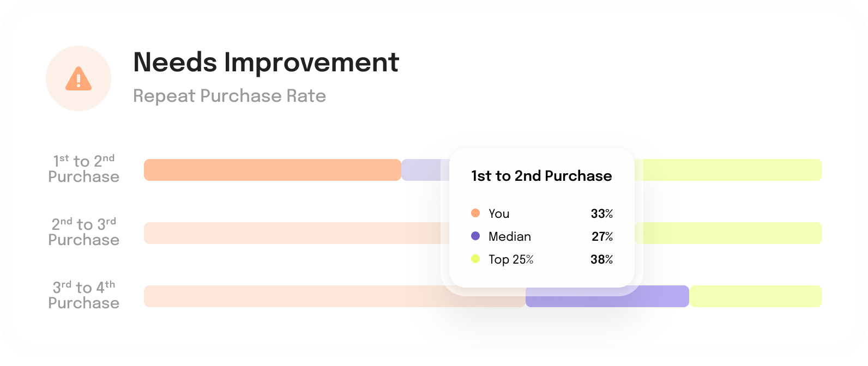Click the orange bar in 1st to 2nd row

coord(273,170)
